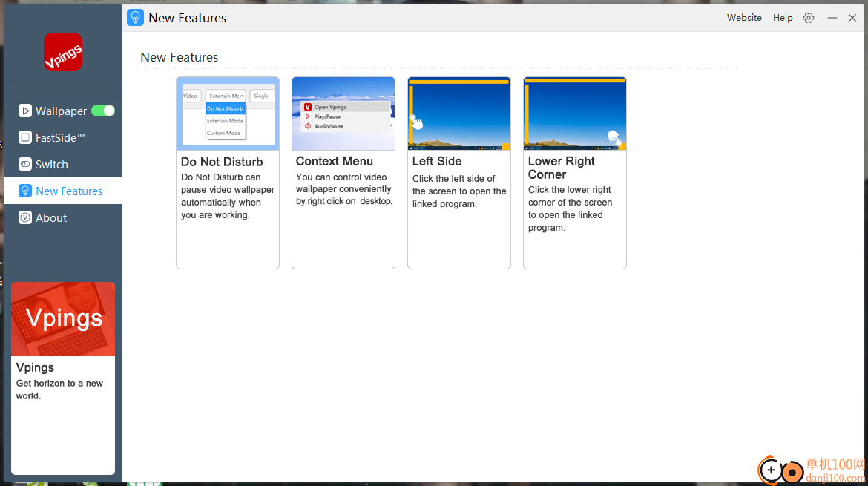Click the FastSide square icon

tap(25, 137)
